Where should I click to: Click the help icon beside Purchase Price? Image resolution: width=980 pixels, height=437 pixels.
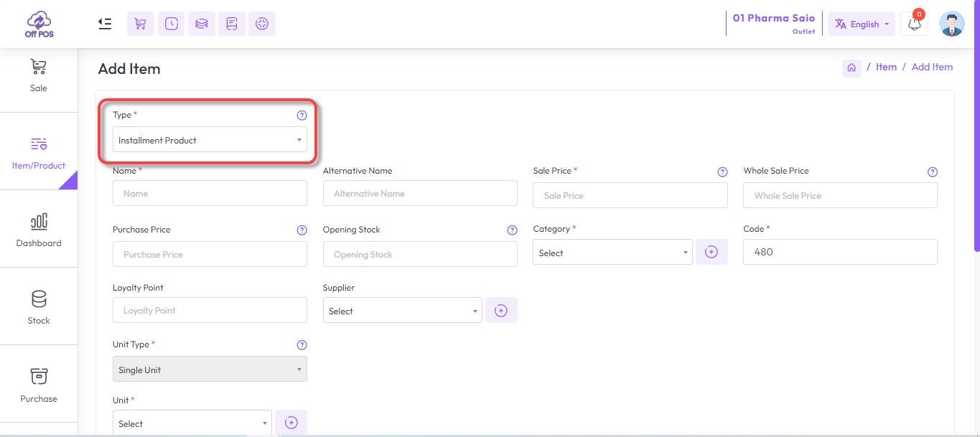click(x=302, y=230)
